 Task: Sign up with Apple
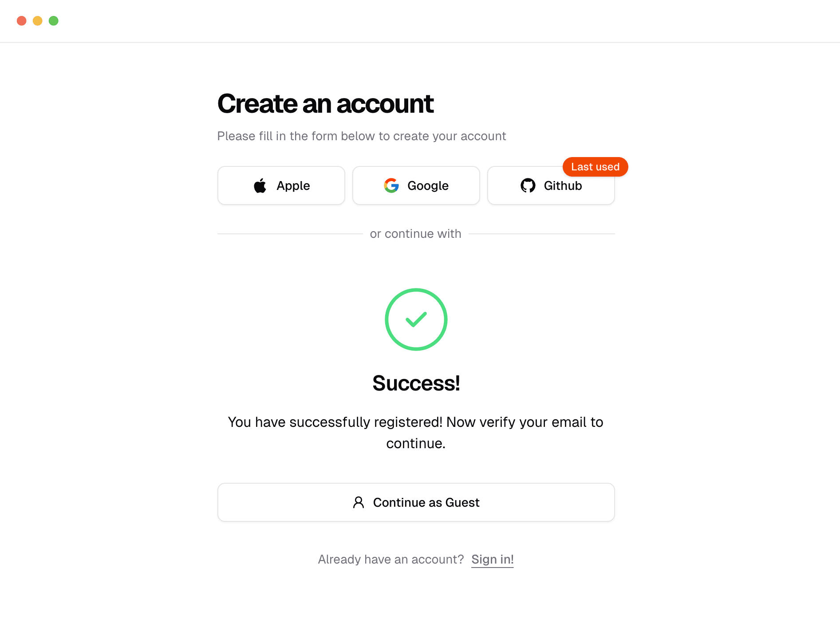pos(281,185)
